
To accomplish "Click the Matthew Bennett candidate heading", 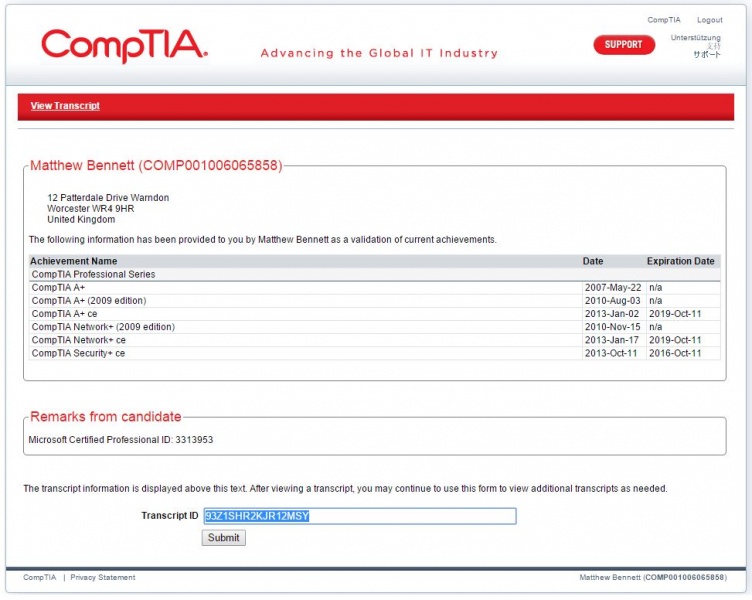I will click(156, 165).
